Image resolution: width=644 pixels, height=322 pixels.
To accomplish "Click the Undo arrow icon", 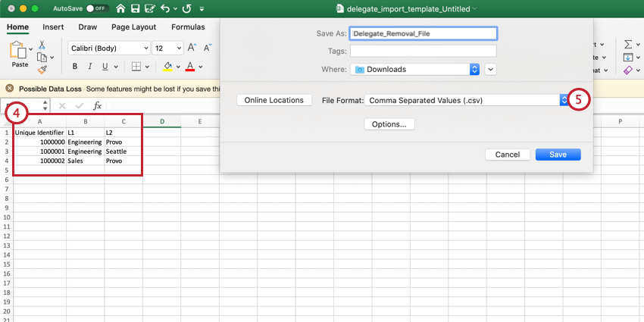I will pyautogui.click(x=164, y=8).
